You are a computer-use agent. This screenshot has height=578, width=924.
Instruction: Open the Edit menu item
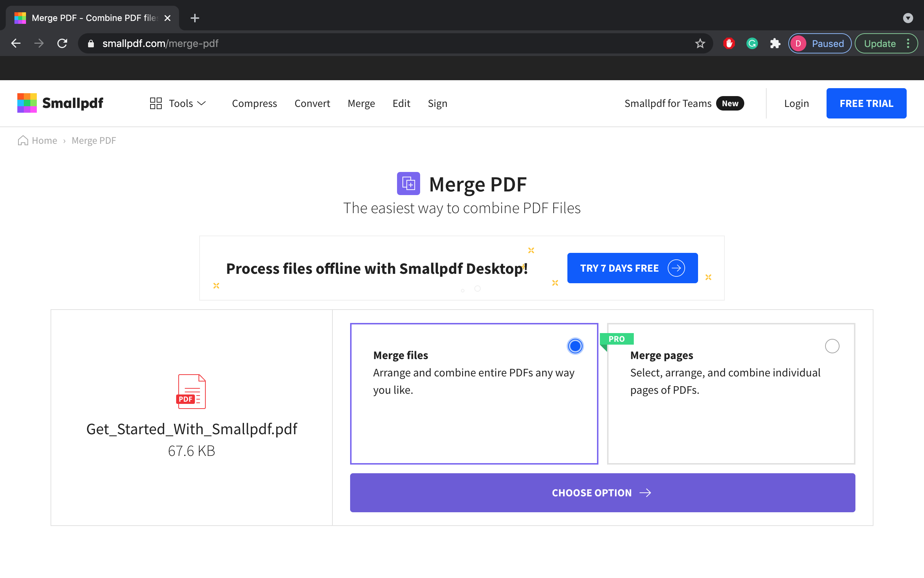[x=401, y=103]
